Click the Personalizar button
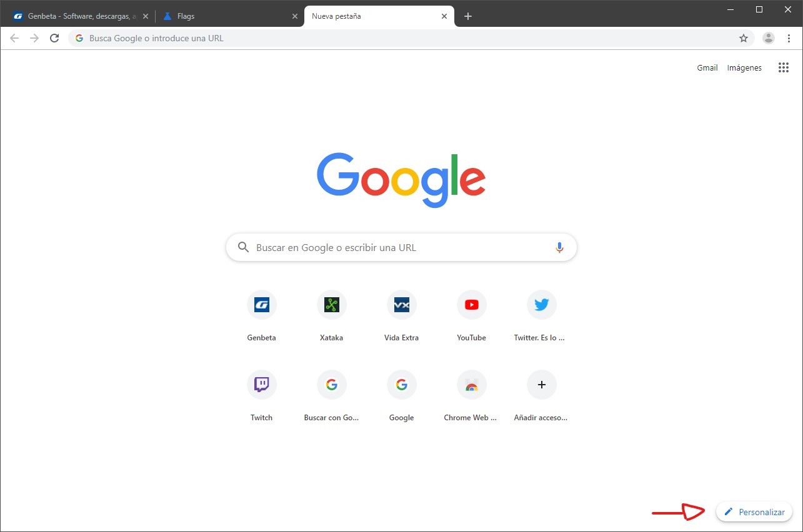 [754, 511]
